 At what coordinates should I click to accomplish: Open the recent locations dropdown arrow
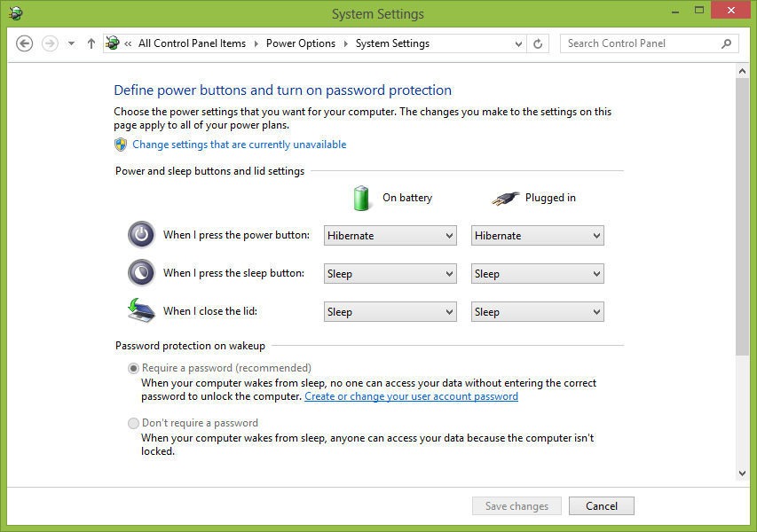[72, 43]
